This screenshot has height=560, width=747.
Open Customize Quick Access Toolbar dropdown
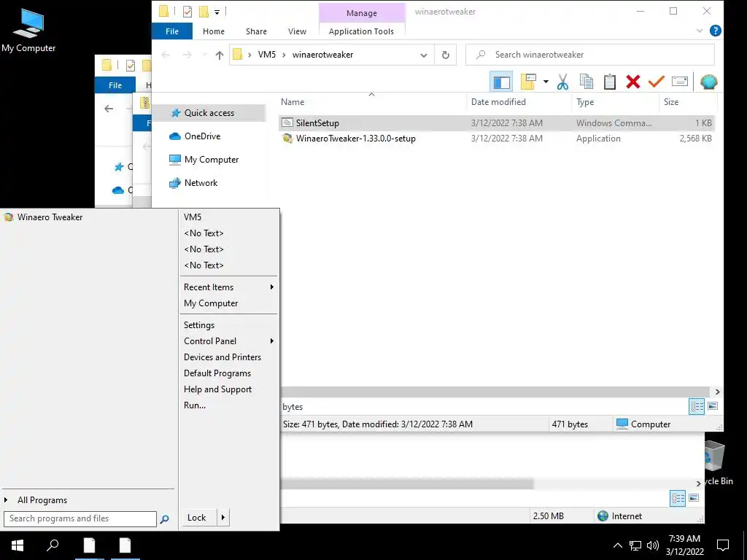point(217,12)
